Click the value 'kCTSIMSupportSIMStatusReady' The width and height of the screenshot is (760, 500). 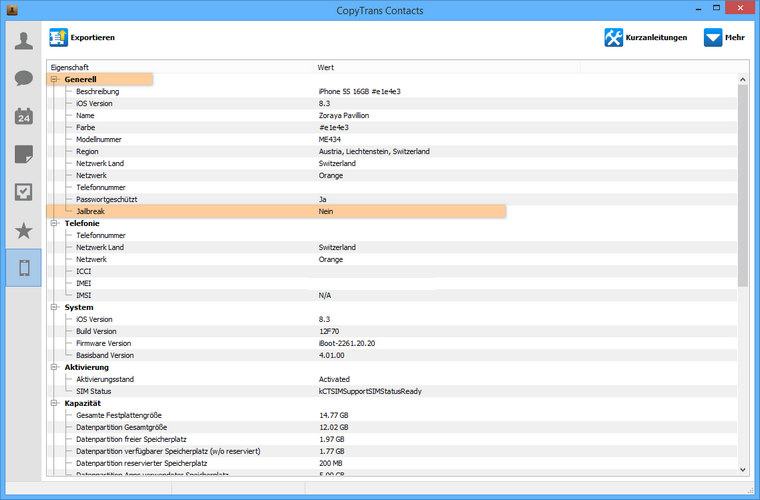[x=370, y=391]
